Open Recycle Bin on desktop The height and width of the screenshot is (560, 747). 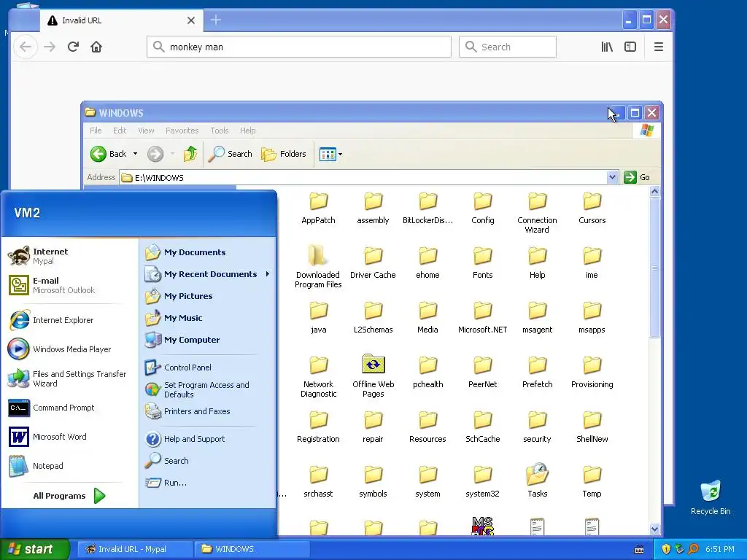point(711,497)
